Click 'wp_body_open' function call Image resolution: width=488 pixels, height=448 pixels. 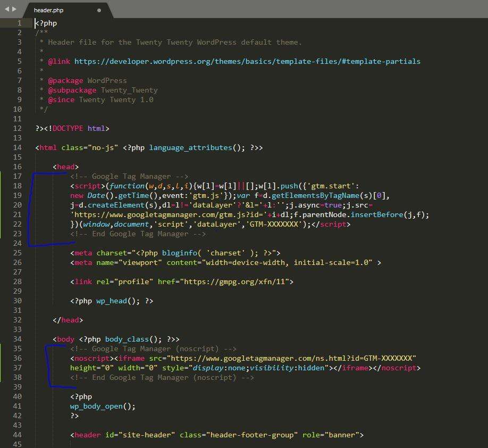(96, 406)
